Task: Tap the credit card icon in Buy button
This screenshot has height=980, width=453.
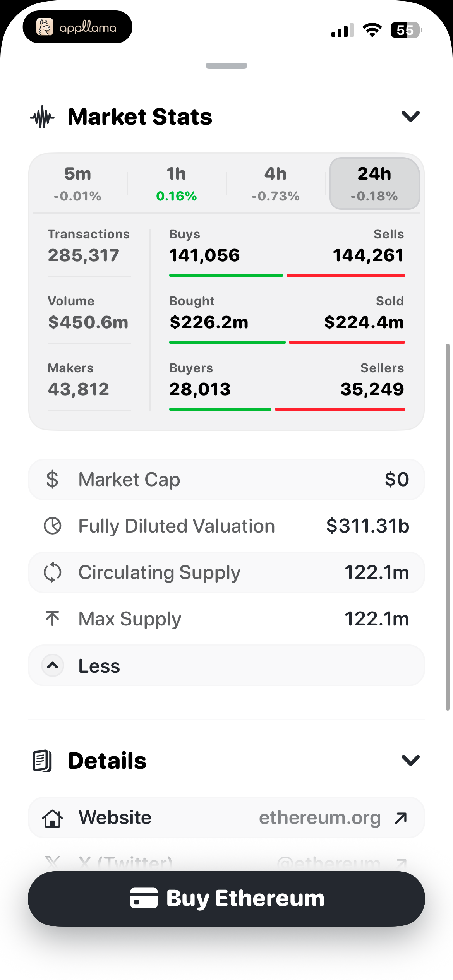Action: pos(144,898)
